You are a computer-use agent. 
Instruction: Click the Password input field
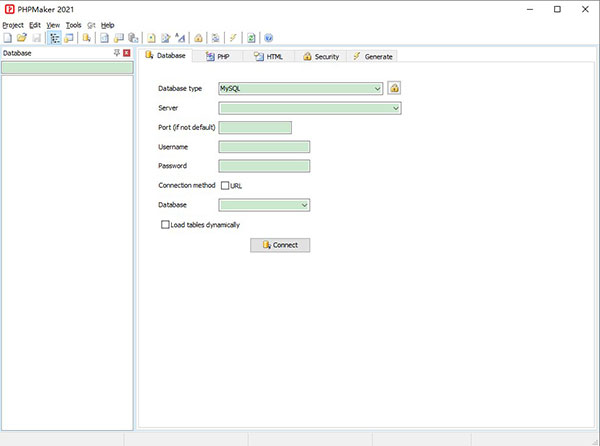point(264,166)
